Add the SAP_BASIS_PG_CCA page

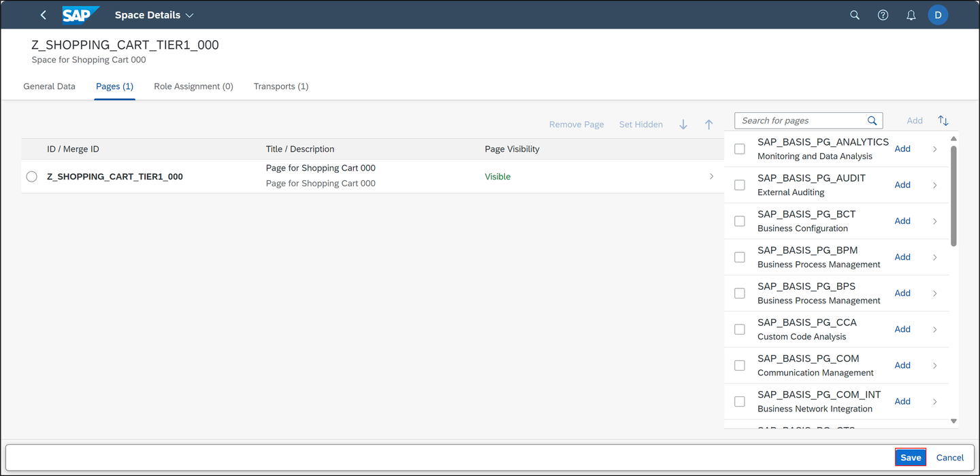pos(902,329)
